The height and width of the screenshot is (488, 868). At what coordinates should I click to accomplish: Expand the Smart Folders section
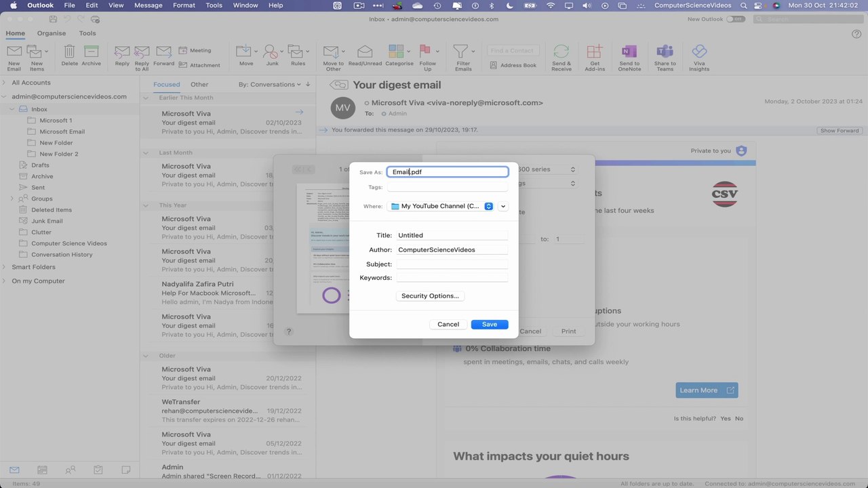click(4, 267)
